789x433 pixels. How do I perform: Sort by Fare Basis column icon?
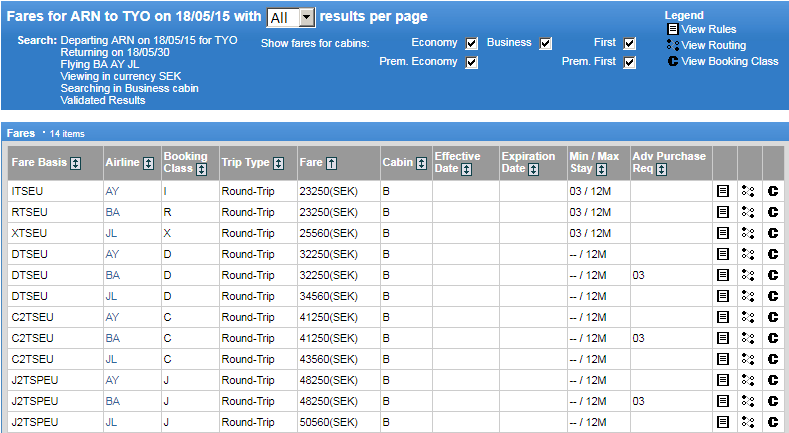(76, 163)
